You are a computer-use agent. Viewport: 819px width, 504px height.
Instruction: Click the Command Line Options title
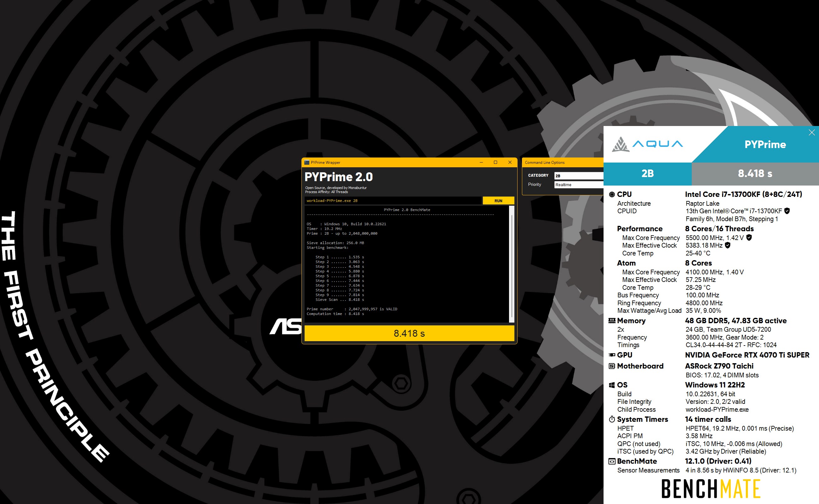click(545, 162)
